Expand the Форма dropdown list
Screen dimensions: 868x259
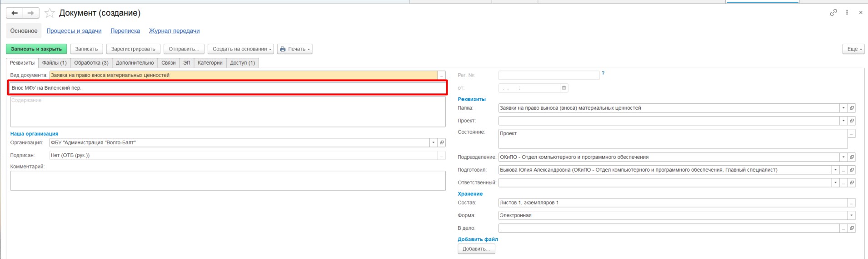tap(852, 215)
